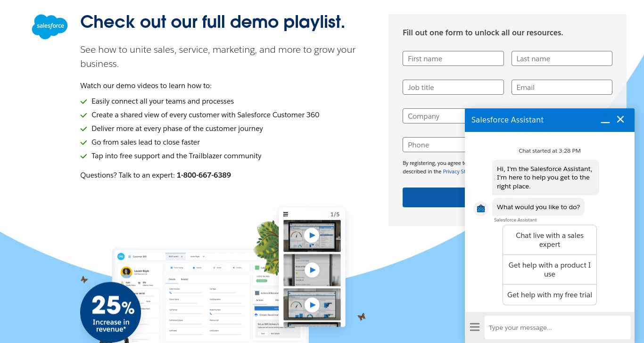The width and height of the screenshot is (644, 343).
Task: Click Tap into free support and Trailblazer community
Action: (x=176, y=156)
